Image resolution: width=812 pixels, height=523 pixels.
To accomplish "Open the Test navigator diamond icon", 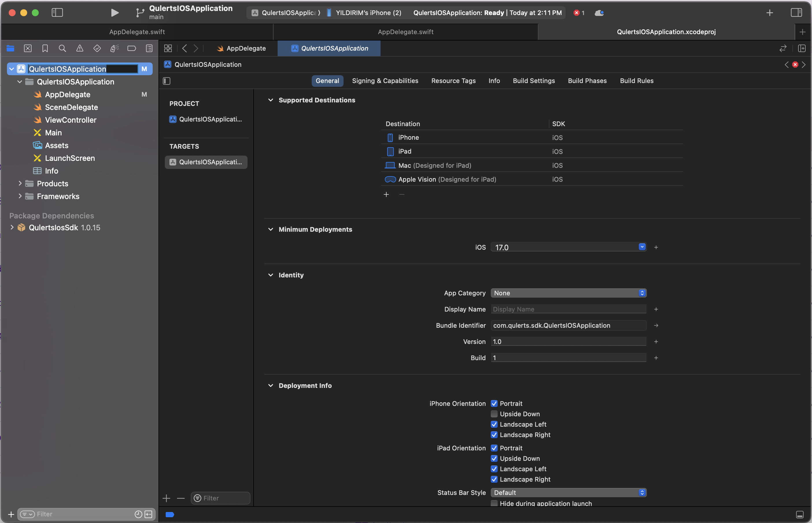I will click(x=97, y=48).
